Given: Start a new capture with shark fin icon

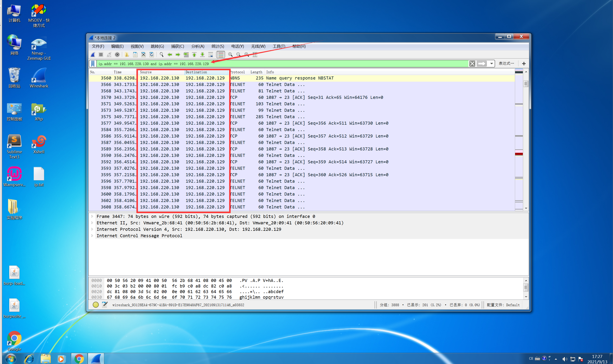Looking at the screenshot, I should 93,55.
